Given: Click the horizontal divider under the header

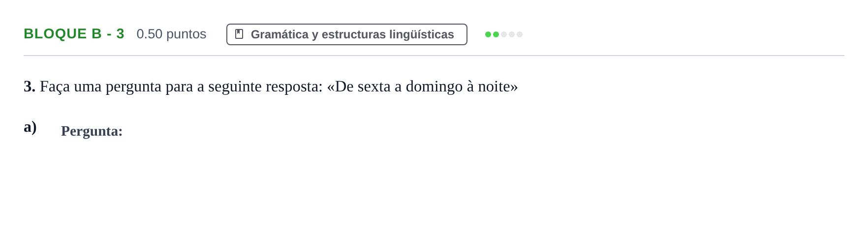Looking at the screenshot, I should 434,56.
